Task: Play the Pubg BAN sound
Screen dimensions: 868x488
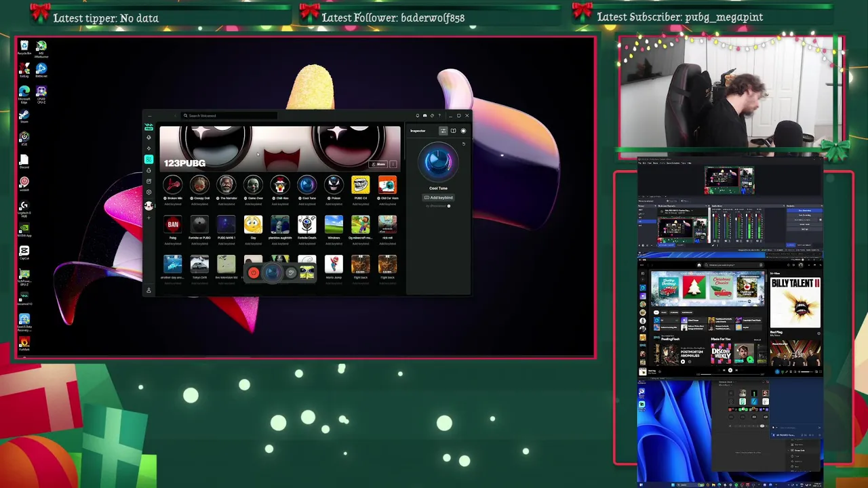Action: click(x=173, y=224)
